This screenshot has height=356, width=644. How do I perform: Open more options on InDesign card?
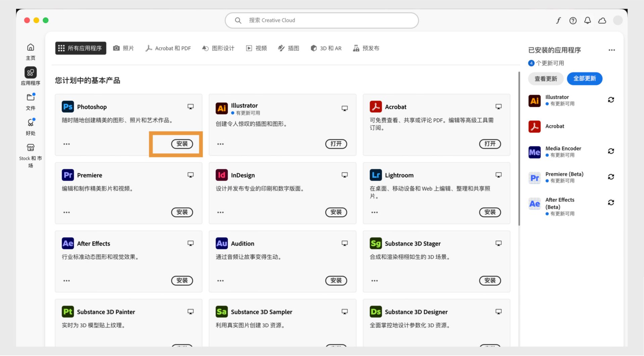tap(220, 213)
